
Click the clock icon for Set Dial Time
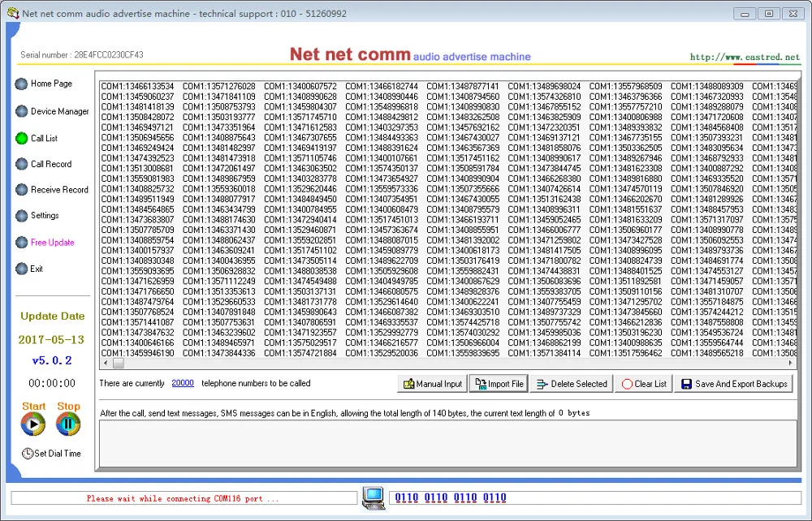[x=28, y=453]
